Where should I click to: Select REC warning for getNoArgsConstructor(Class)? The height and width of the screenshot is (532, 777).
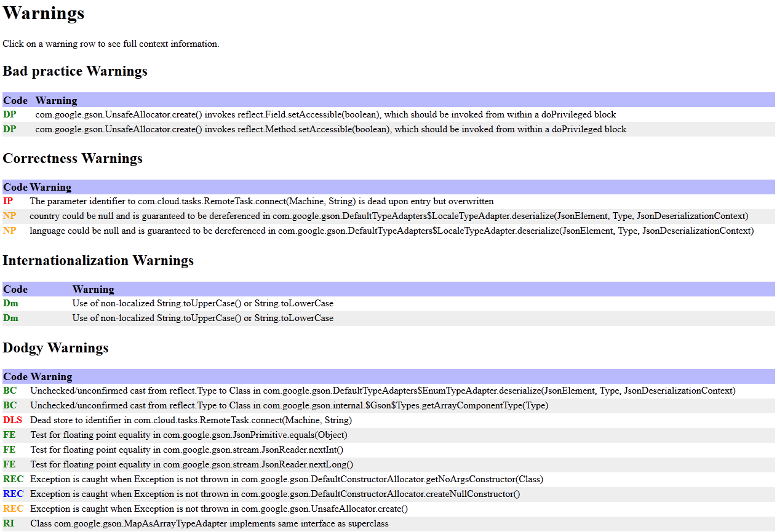388,479
